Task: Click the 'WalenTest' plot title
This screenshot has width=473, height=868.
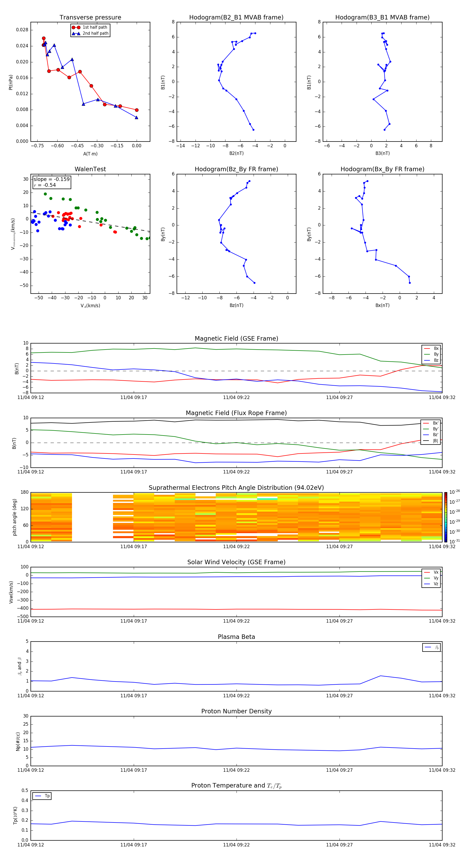Action: point(90,169)
